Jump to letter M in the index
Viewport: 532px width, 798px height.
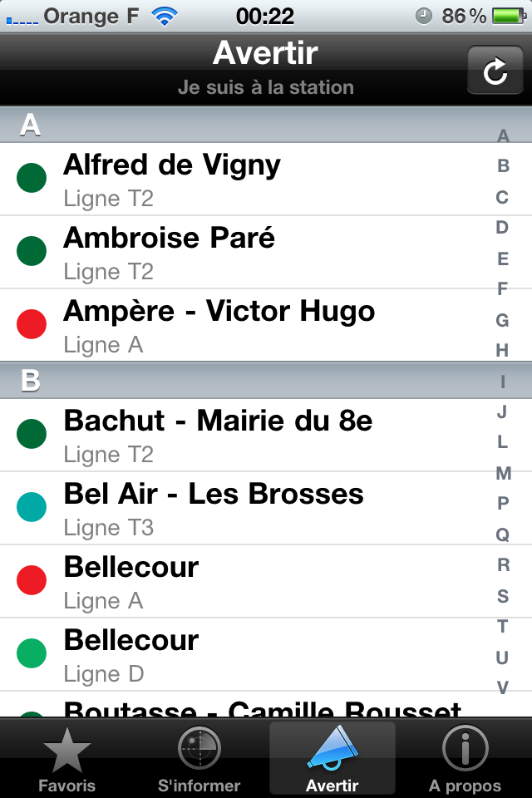coord(503,474)
